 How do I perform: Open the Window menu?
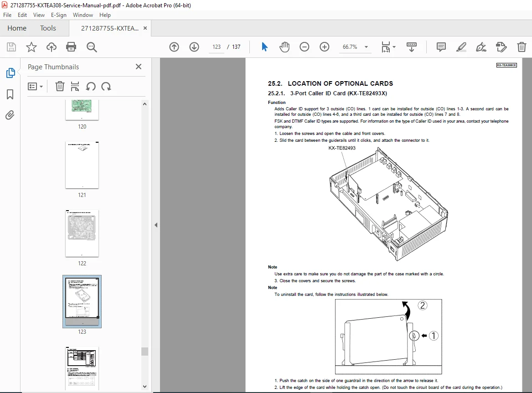pos(83,15)
